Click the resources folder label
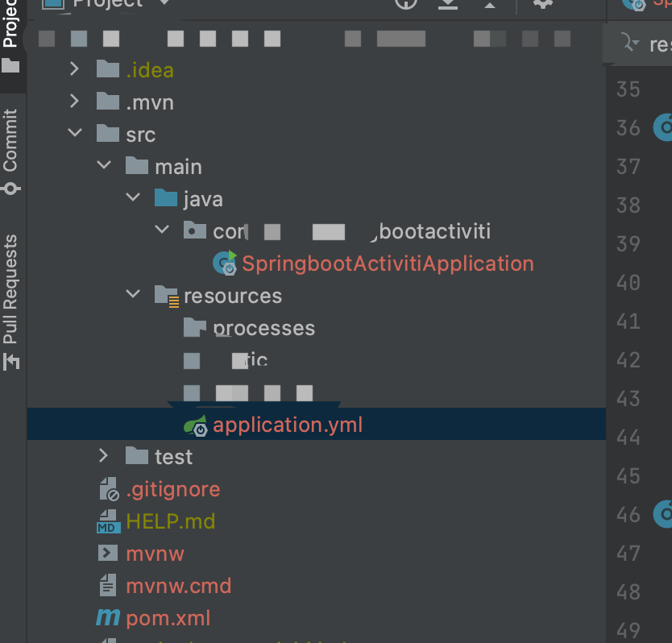Image resolution: width=672 pixels, height=643 pixels. pos(233,296)
